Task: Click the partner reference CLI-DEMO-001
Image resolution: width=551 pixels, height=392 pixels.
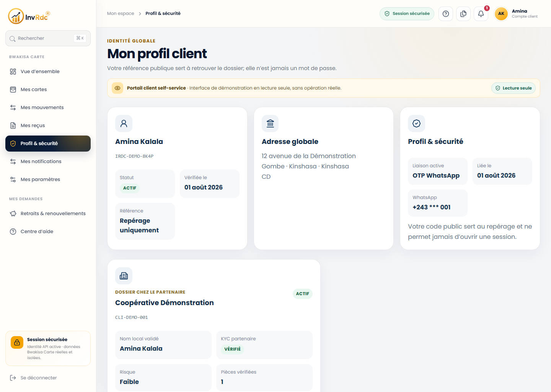Action: click(132, 317)
